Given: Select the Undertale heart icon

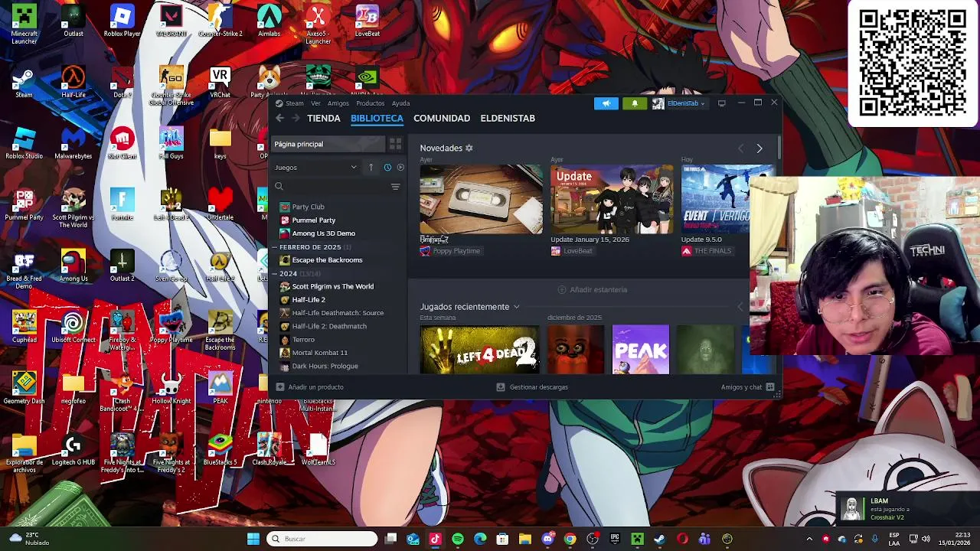Looking at the screenshot, I should [220, 205].
